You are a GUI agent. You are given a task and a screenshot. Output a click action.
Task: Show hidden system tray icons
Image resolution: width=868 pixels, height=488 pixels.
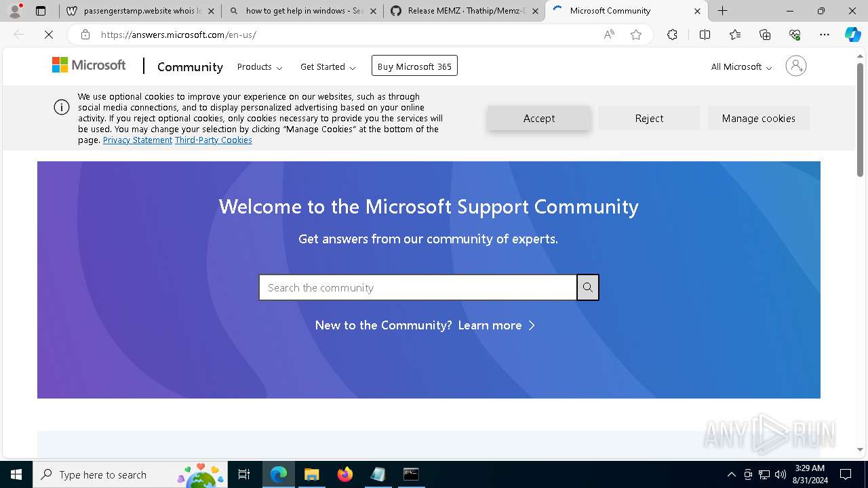click(x=731, y=474)
